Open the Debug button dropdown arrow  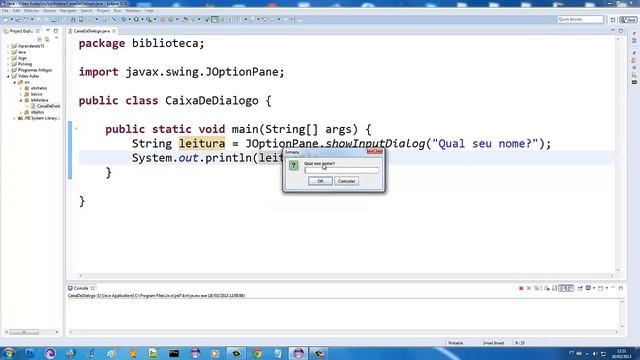coord(129,20)
